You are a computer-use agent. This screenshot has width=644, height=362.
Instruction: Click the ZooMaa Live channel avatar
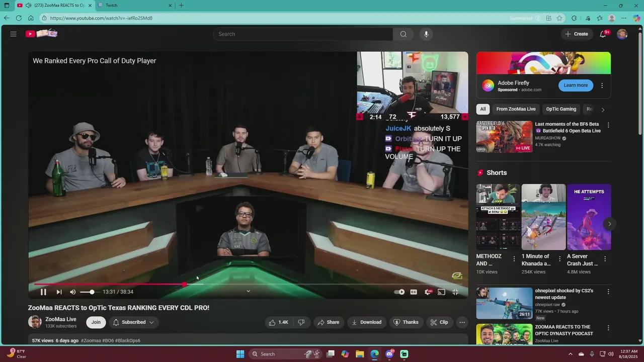click(x=35, y=322)
